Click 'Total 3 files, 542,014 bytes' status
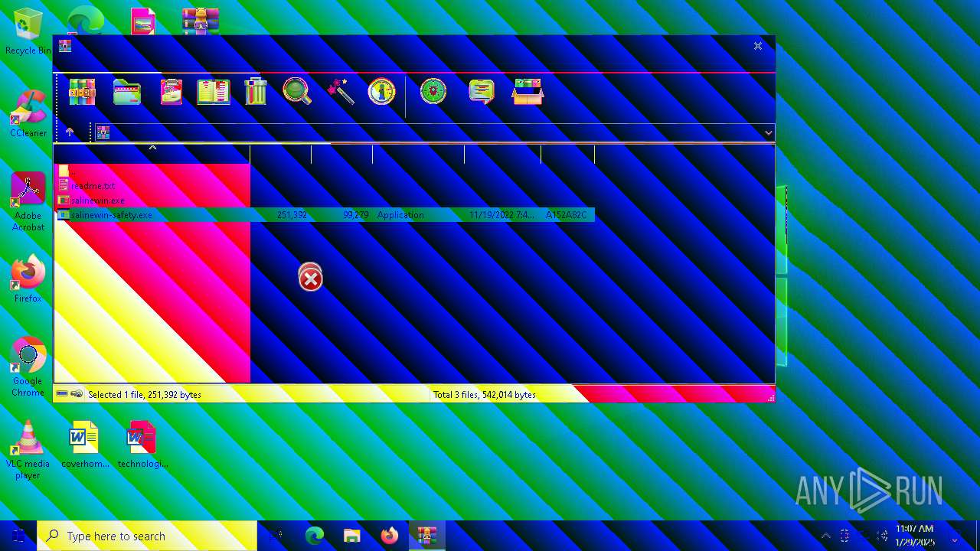This screenshot has width=980, height=551. 485,395
